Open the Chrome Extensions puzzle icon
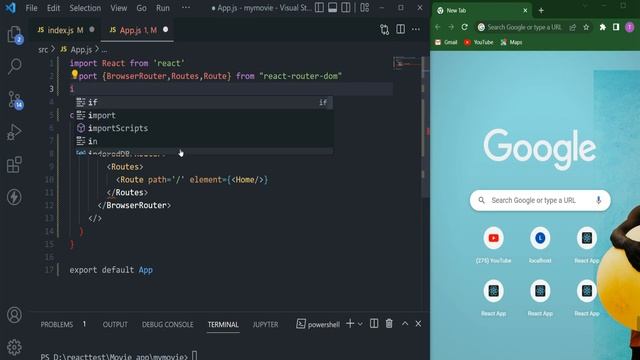The width and height of the screenshot is (640, 360). (x=602, y=27)
